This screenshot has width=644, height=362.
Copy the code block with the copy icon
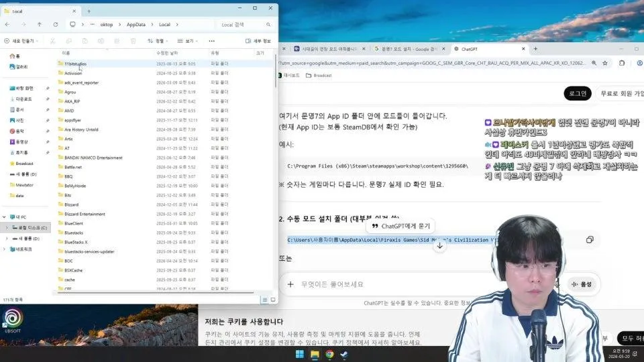click(x=590, y=240)
